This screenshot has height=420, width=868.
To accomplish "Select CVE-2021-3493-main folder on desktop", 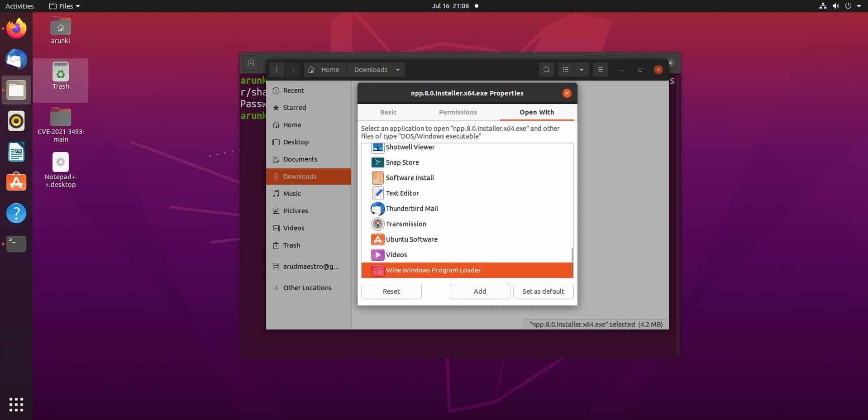I will pos(61,125).
